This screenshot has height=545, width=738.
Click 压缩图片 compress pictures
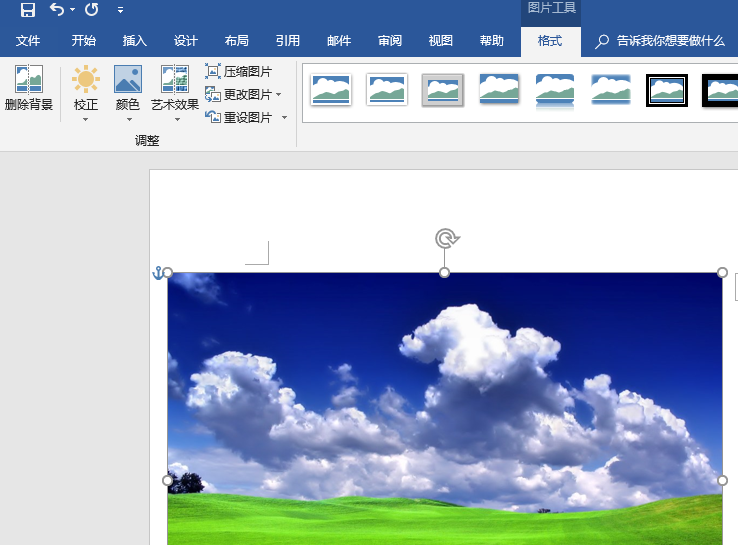pos(239,72)
